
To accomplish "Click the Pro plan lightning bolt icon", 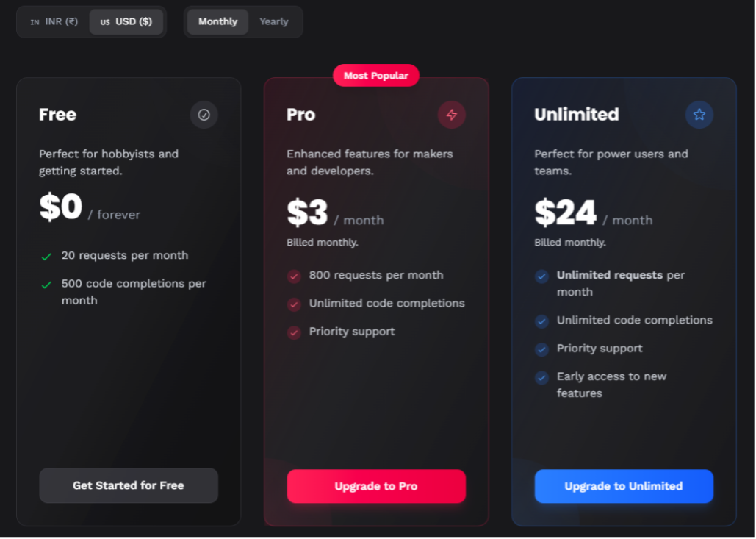I will pyautogui.click(x=452, y=115).
